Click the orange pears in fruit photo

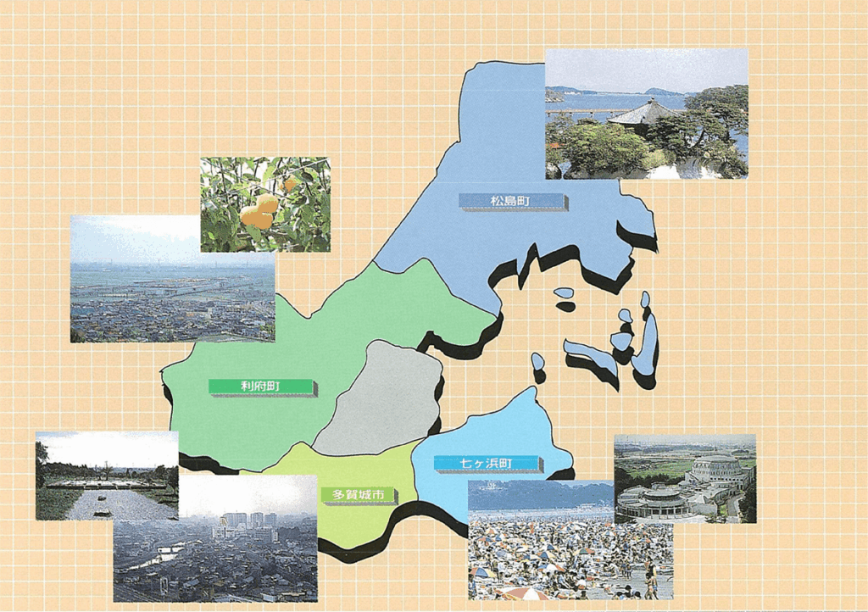[x=259, y=212]
